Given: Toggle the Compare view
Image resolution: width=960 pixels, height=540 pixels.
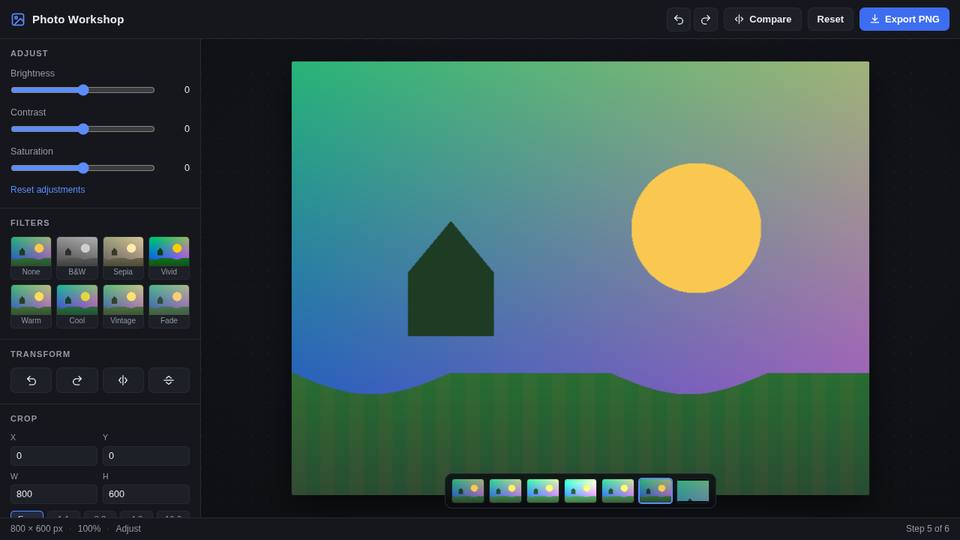Looking at the screenshot, I should (x=762, y=20).
